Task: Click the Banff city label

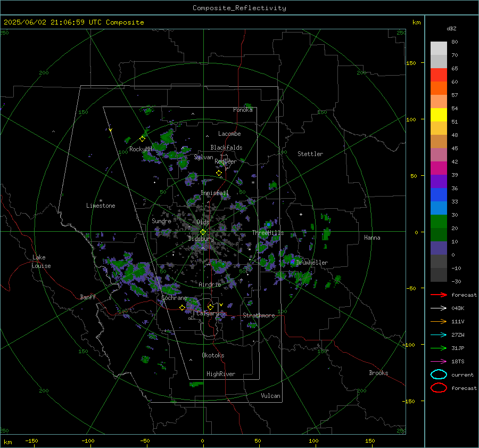Action: (88, 297)
